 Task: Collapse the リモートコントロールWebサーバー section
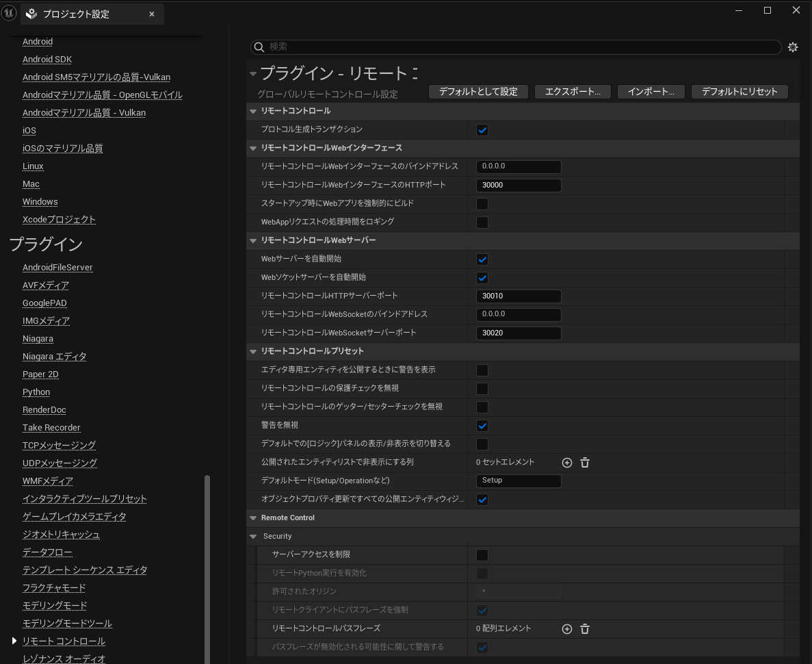pos(253,240)
